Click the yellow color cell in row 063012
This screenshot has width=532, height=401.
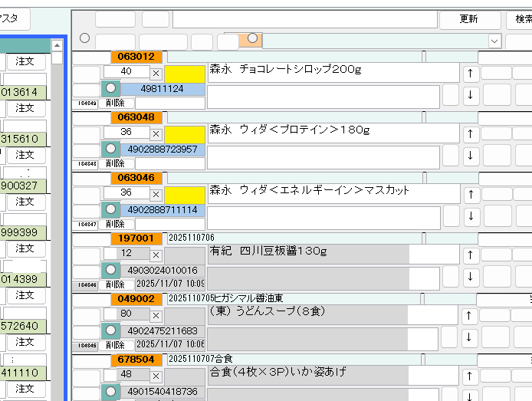pos(185,74)
